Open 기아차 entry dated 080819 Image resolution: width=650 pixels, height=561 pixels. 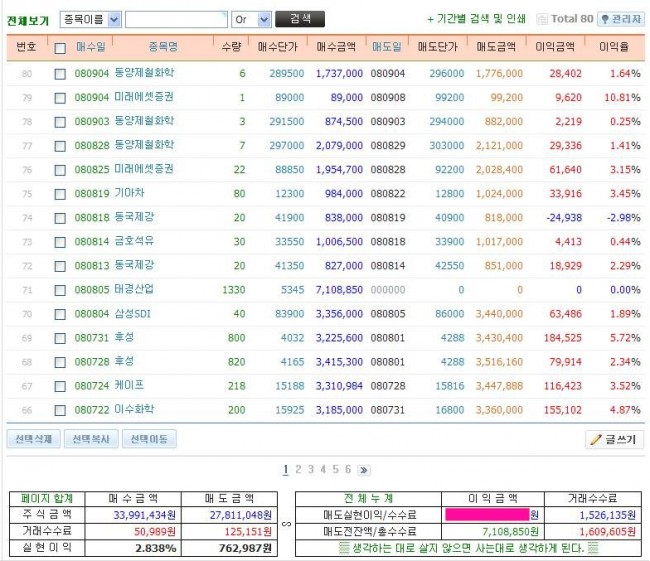129,193
